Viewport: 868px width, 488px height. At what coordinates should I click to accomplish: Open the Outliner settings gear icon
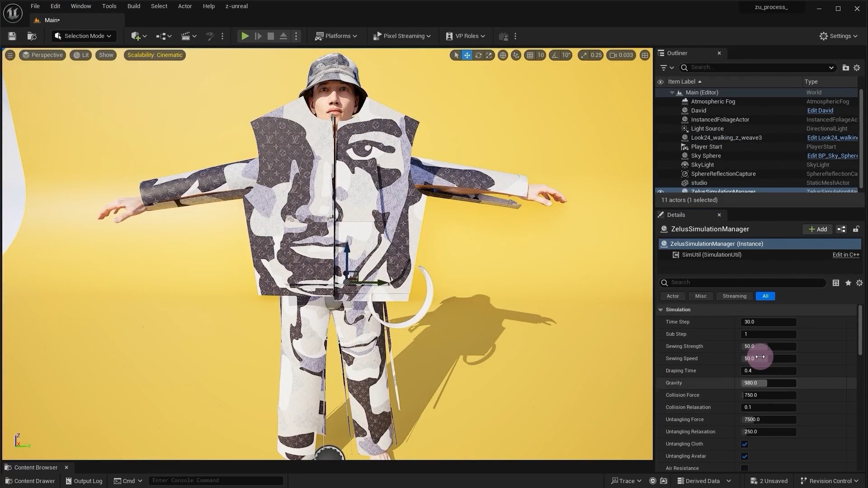[x=857, y=67]
